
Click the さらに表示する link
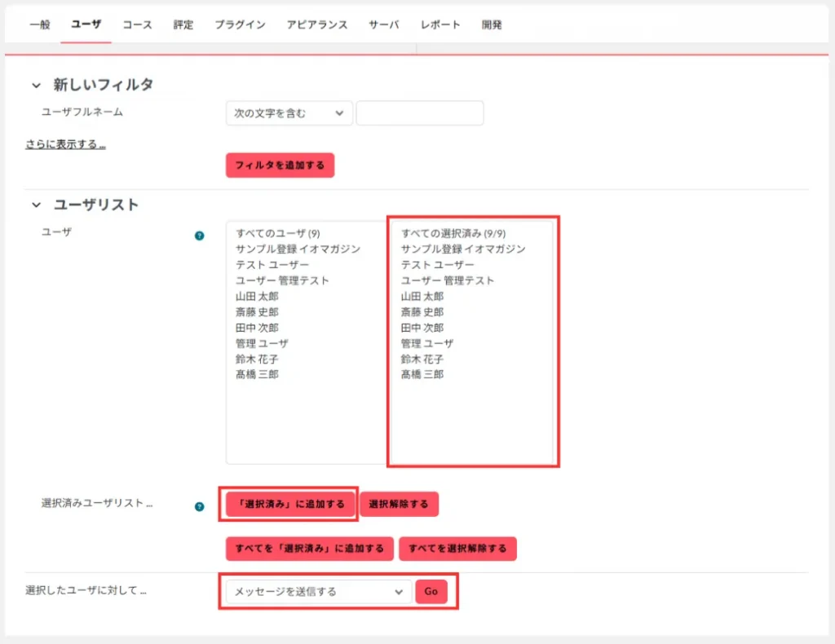pos(65,144)
